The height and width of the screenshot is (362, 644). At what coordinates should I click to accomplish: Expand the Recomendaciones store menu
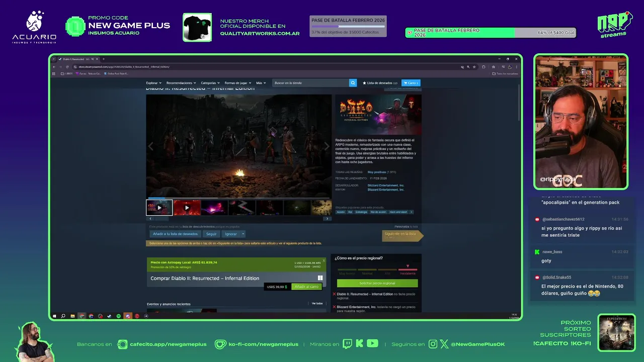click(x=181, y=83)
